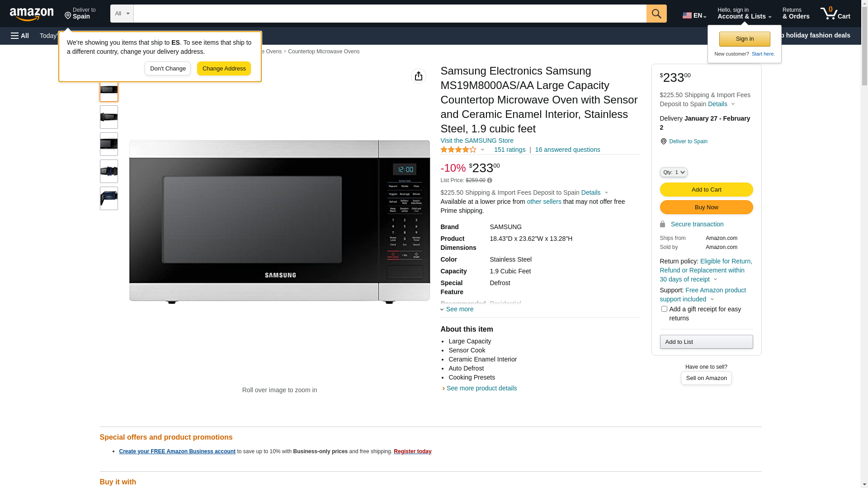Viewport: 868px width, 488px height.
Task: Click the share icon on product image
Action: 419,76
